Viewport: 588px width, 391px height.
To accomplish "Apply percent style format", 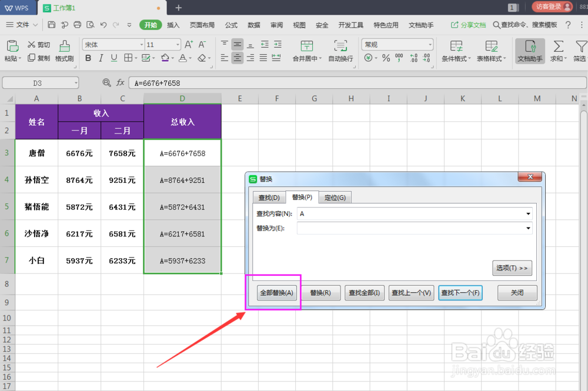I will 386,58.
